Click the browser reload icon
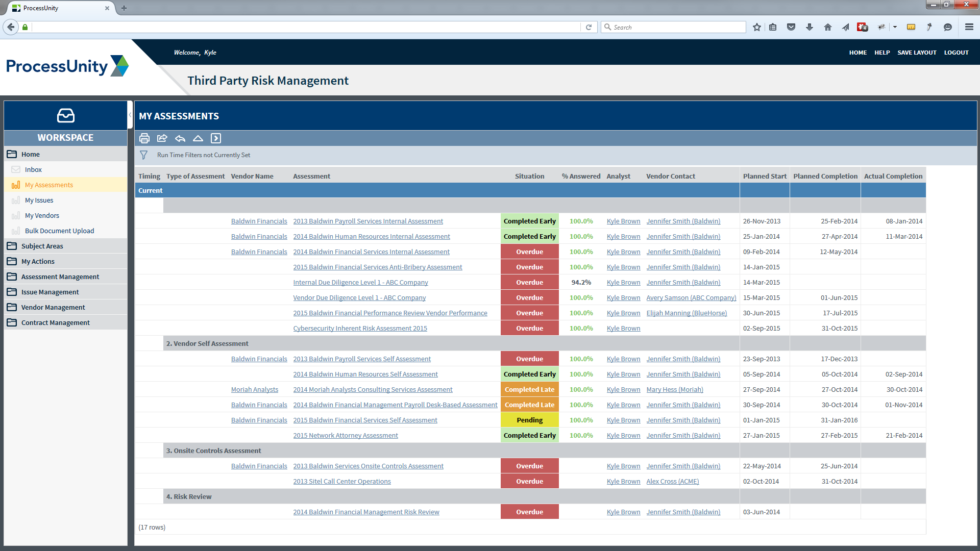 pyautogui.click(x=589, y=27)
